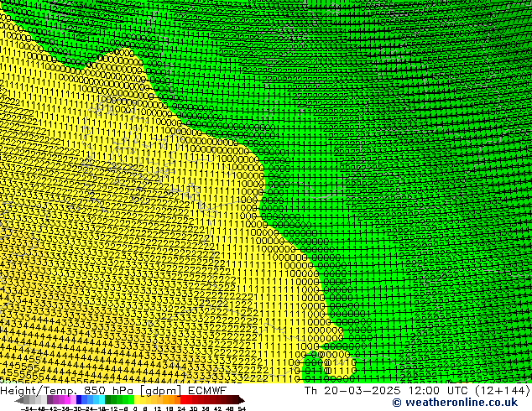Click the 'Th 20-03-2025 12:00 UTC (12+144)' timestamp
532x411 pixels.
pyautogui.click(x=417, y=391)
